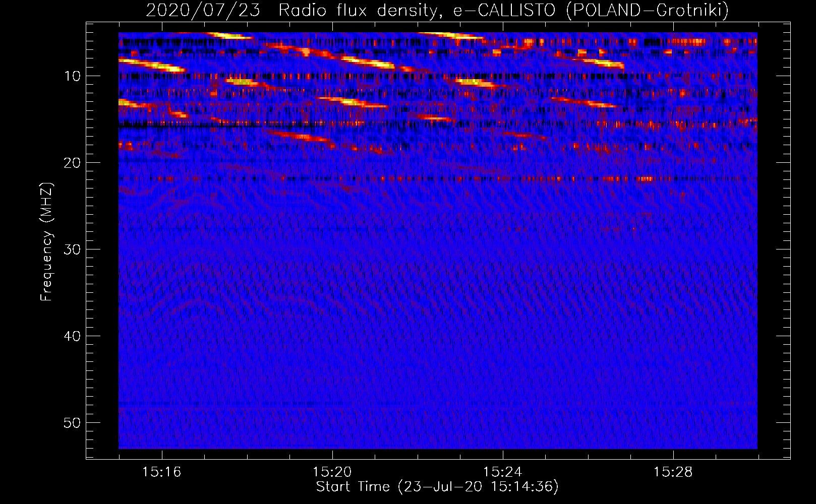Viewport: 816px width, 504px height.
Task: Click the 'Frequency (MHZ)' y-axis title
Action: pyautogui.click(x=46, y=241)
